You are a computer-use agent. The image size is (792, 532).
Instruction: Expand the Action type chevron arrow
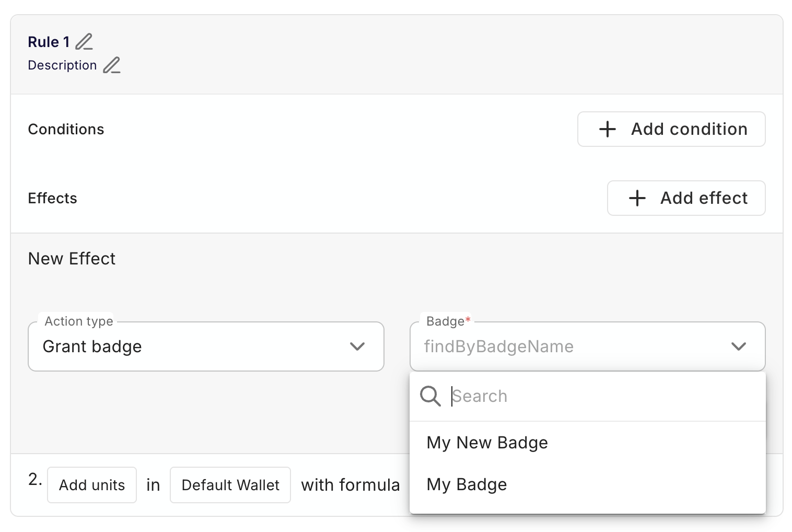[357, 346]
